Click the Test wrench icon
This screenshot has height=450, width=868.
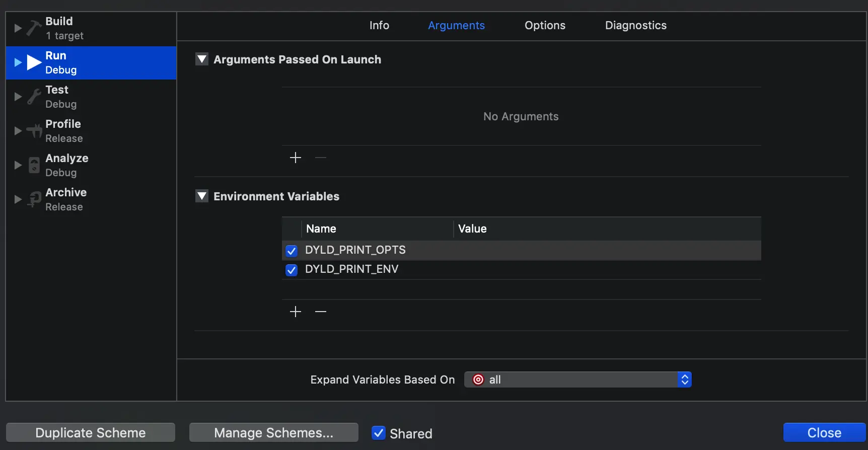[x=34, y=97]
